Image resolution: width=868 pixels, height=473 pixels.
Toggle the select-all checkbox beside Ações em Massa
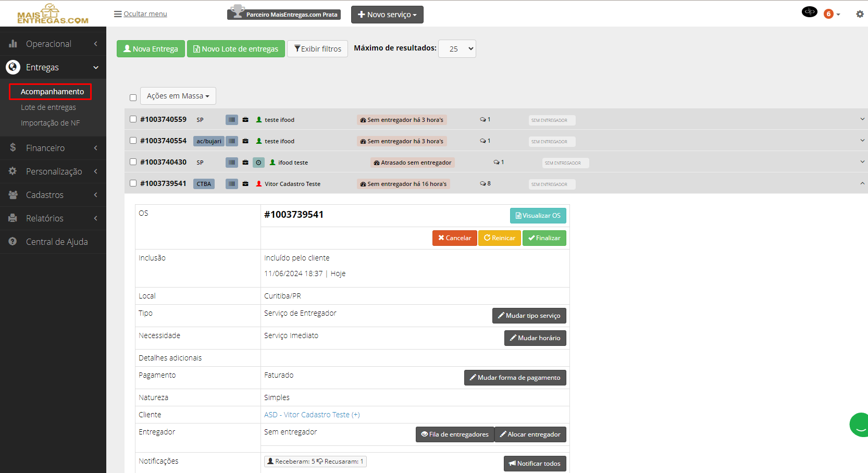click(x=133, y=97)
